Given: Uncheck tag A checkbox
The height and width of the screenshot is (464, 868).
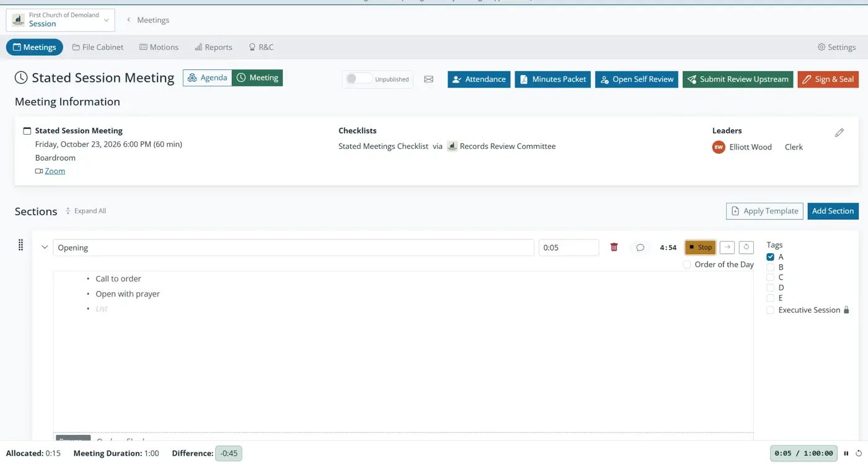Looking at the screenshot, I should [x=770, y=257].
